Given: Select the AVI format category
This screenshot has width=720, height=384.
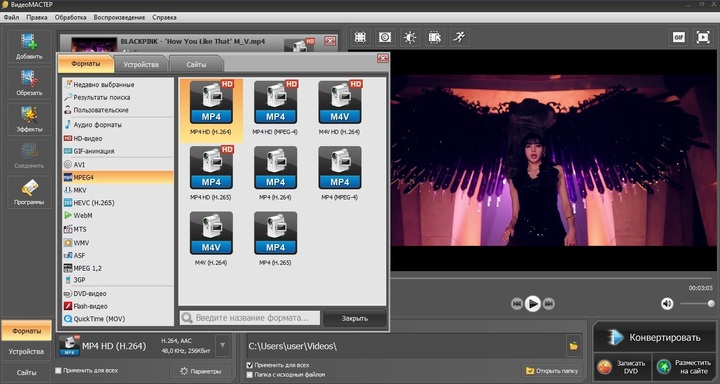Looking at the screenshot, I should (x=118, y=164).
